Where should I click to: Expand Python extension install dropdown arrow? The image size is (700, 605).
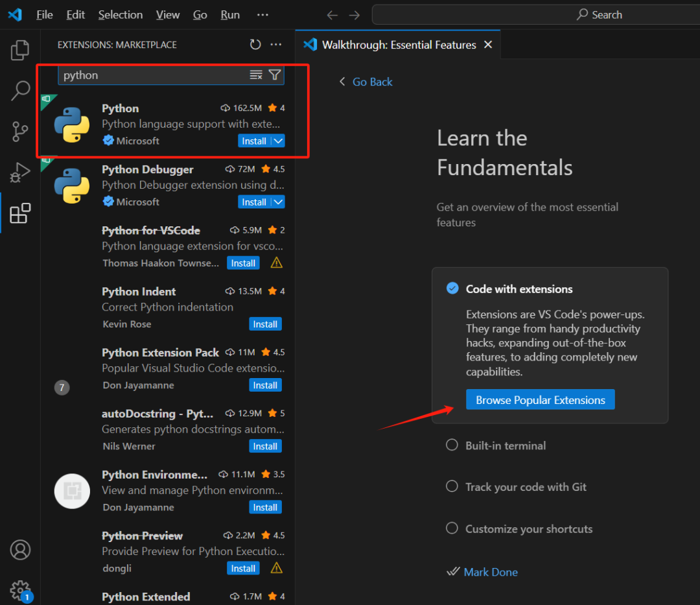click(x=278, y=141)
